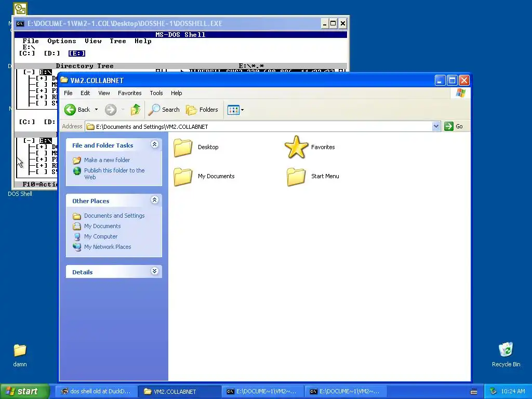This screenshot has height=399, width=532.
Task: Select highlighted drive [E:] in DOS Shell
Action: (77, 54)
